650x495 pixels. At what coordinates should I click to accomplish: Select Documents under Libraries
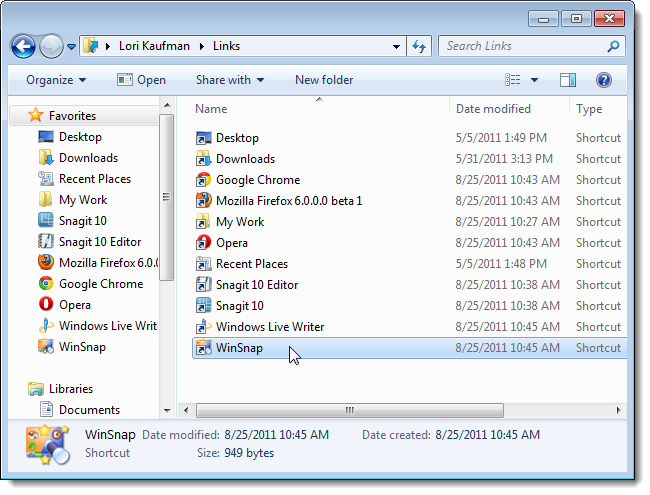90,410
